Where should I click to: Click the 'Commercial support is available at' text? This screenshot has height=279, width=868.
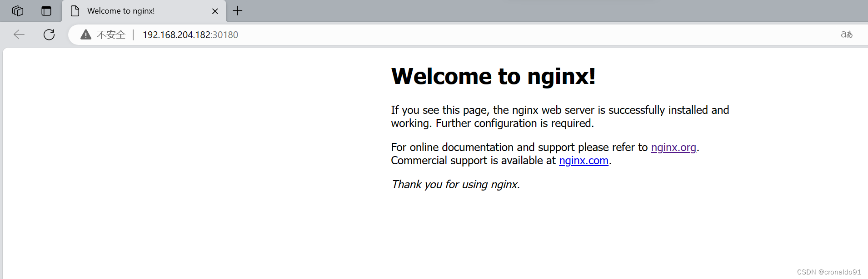pos(474,161)
